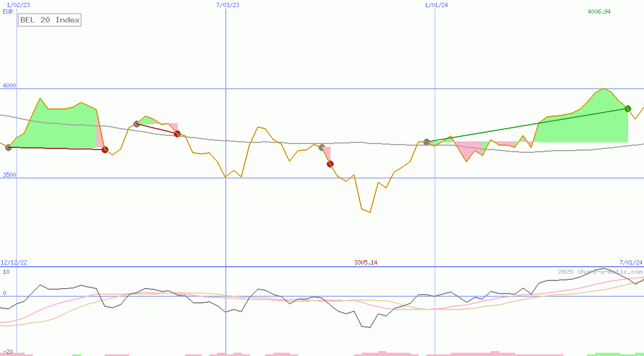Click the gray signal dot near the June peak
644x356 pixels.
tap(321, 146)
